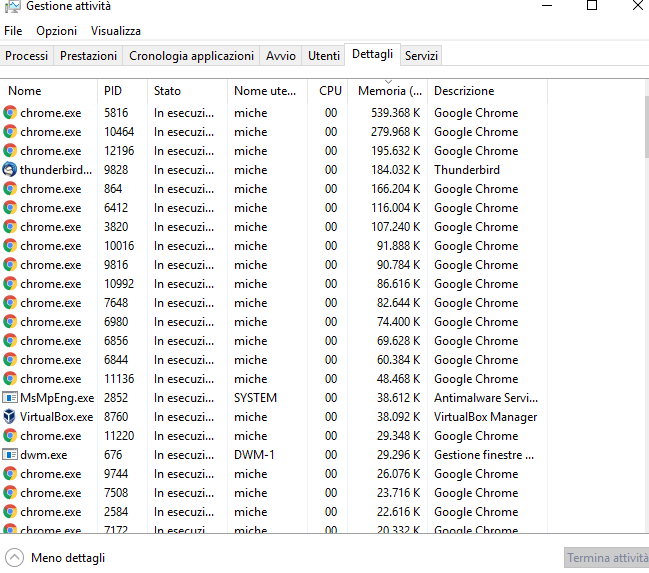649x573 pixels.
Task: Select the thunderbird process name
Action: point(56,170)
